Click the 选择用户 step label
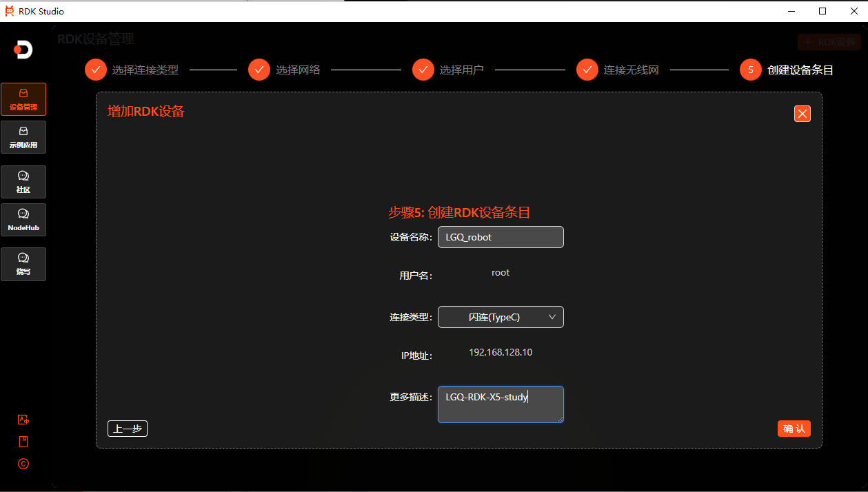The image size is (868, 492). [462, 70]
